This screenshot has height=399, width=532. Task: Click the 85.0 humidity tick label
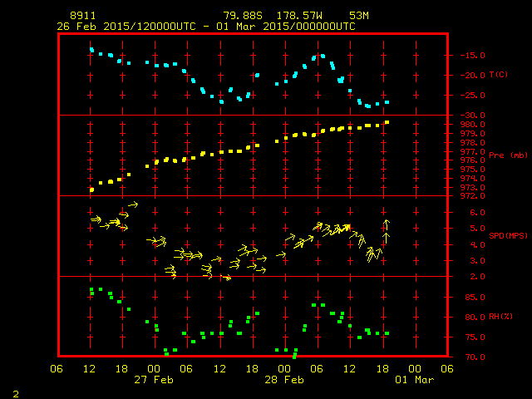coord(475,298)
